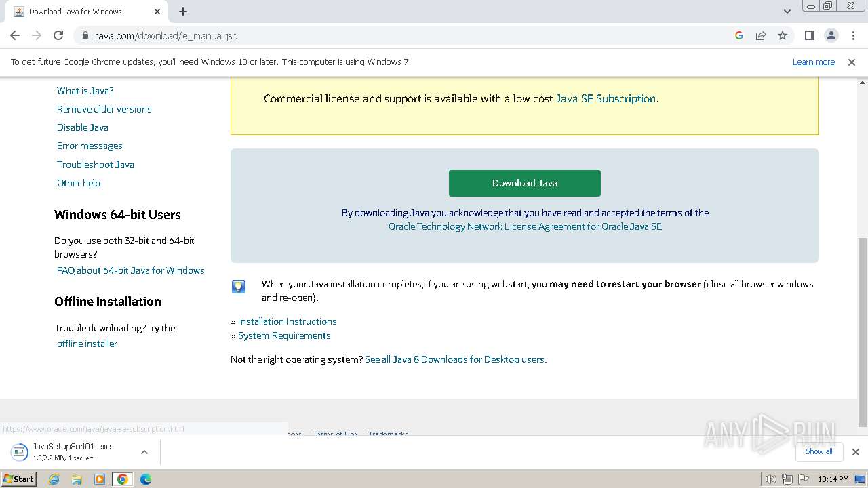The width and height of the screenshot is (868, 488).
Task: Open Error messages link
Action: point(90,146)
